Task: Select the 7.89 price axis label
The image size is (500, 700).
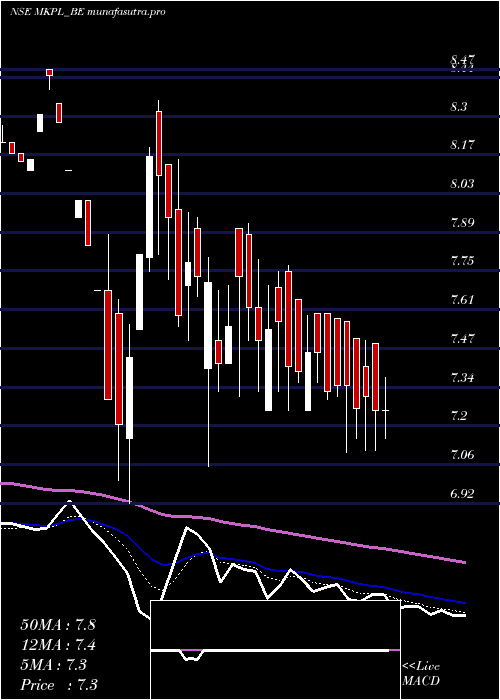Action: coord(463,223)
